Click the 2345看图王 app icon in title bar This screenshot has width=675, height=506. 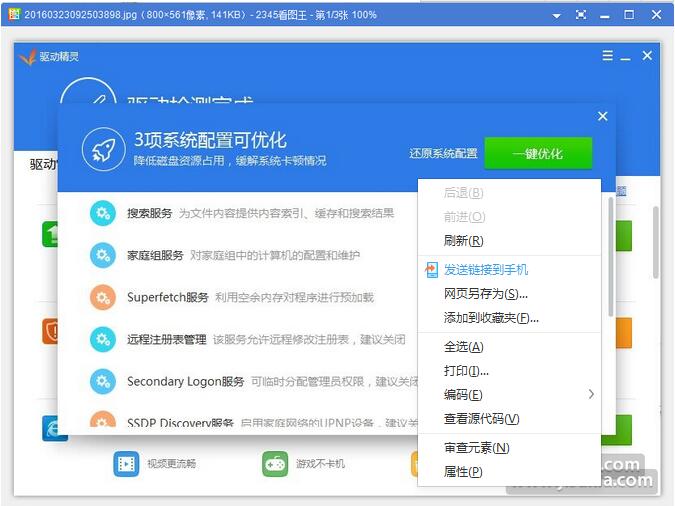point(14,14)
